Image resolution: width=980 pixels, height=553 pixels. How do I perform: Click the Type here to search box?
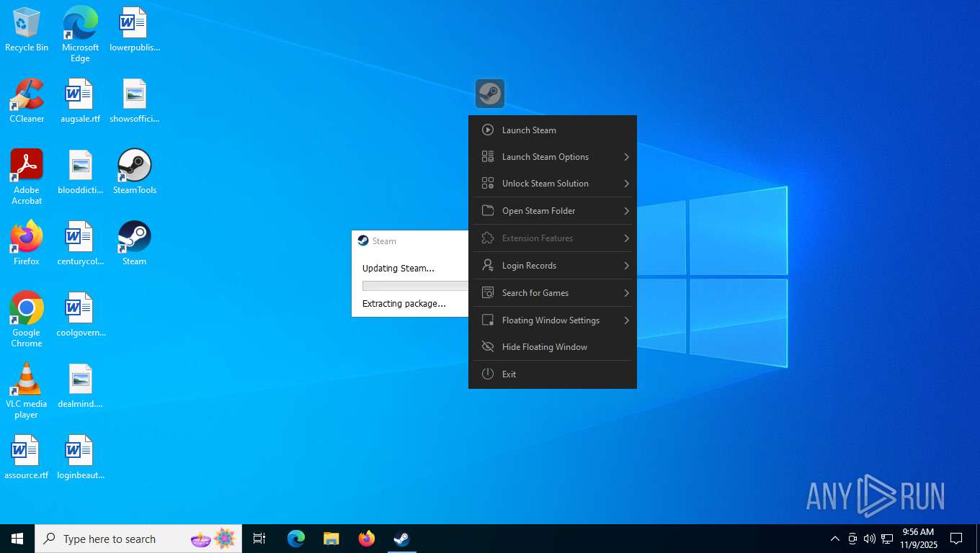click(x=138, y=539)
